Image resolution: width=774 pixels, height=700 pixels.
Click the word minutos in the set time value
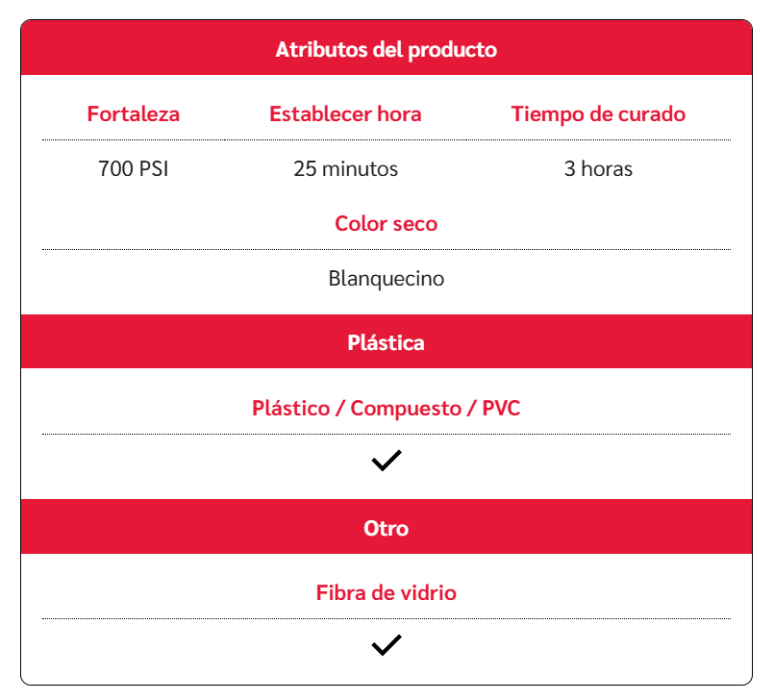coord(360,169)
